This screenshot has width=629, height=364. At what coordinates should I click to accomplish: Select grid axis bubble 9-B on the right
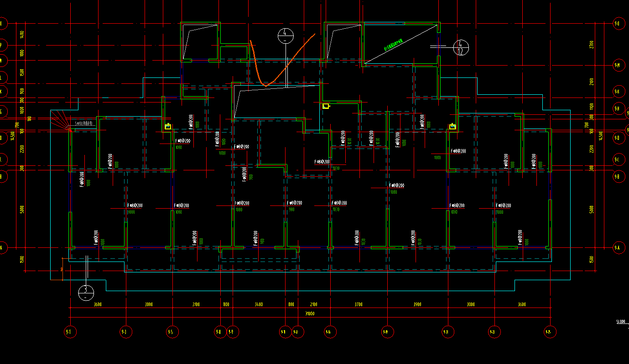pos(619,176)
